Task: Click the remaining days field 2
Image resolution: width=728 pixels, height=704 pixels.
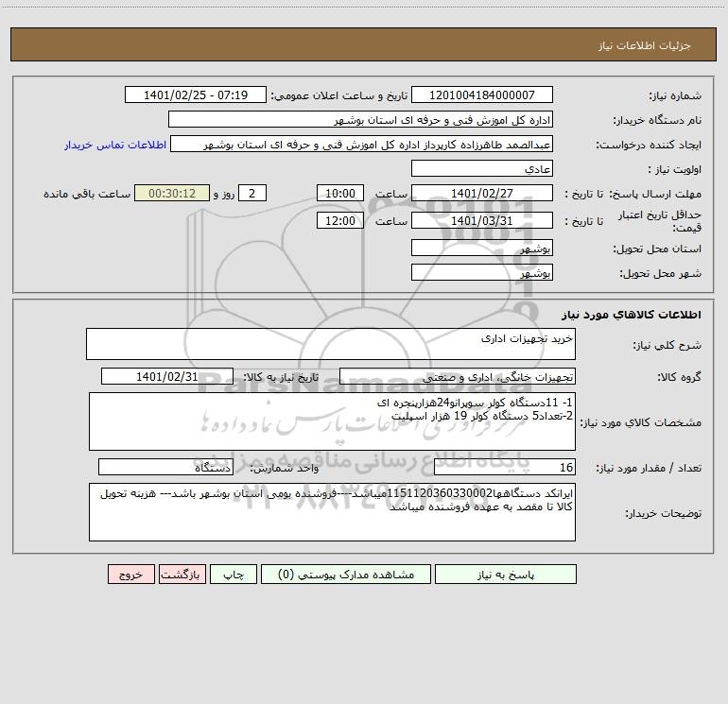Action: click(x=252, y=193)
